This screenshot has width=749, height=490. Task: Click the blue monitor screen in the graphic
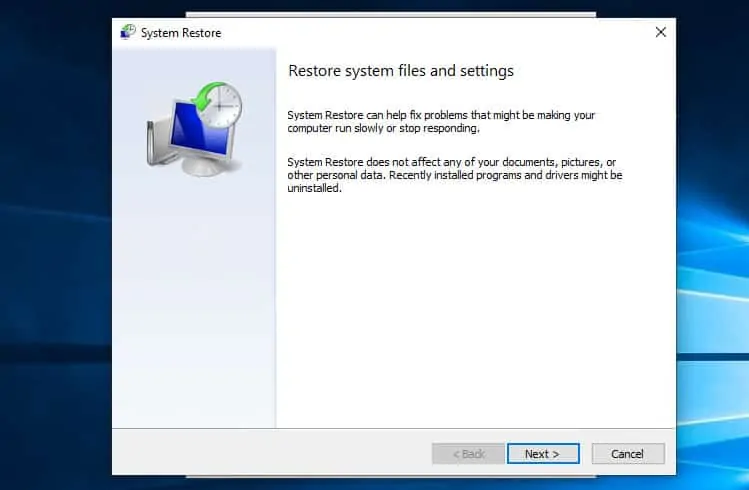(186, 131)
